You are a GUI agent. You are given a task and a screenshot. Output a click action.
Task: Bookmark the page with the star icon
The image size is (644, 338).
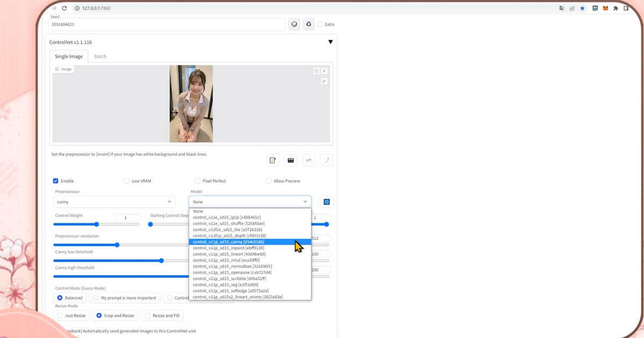582,8
